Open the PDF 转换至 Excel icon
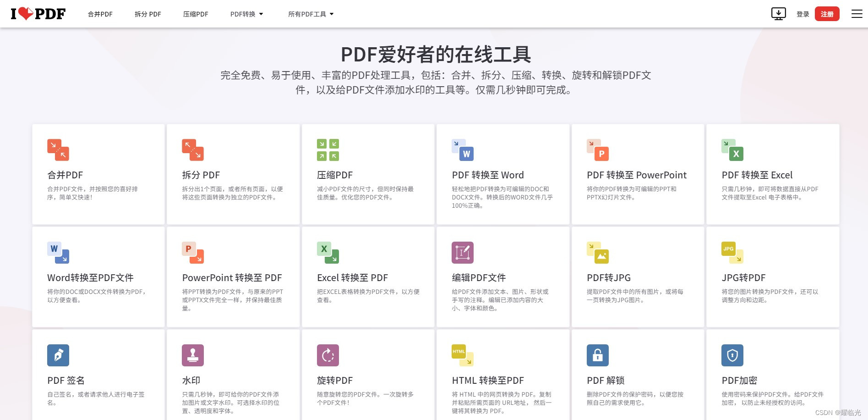Screen dimensions: 868x420 [732, 150]
